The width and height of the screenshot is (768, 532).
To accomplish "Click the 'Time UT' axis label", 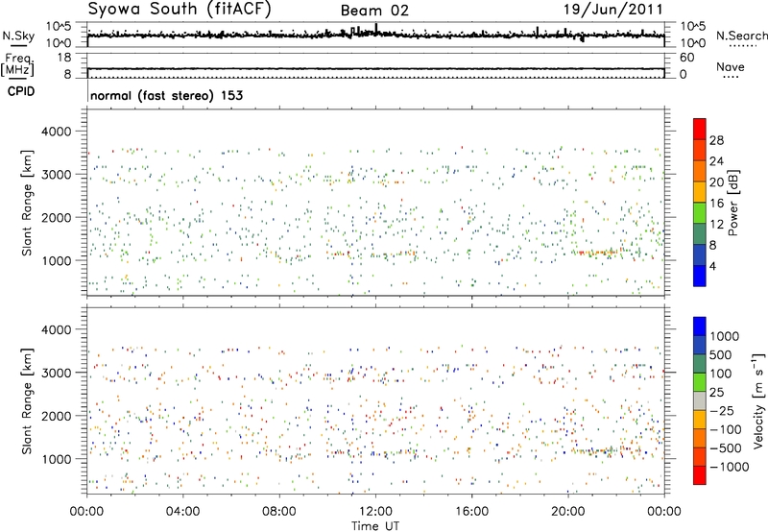I will pos(375,526).
